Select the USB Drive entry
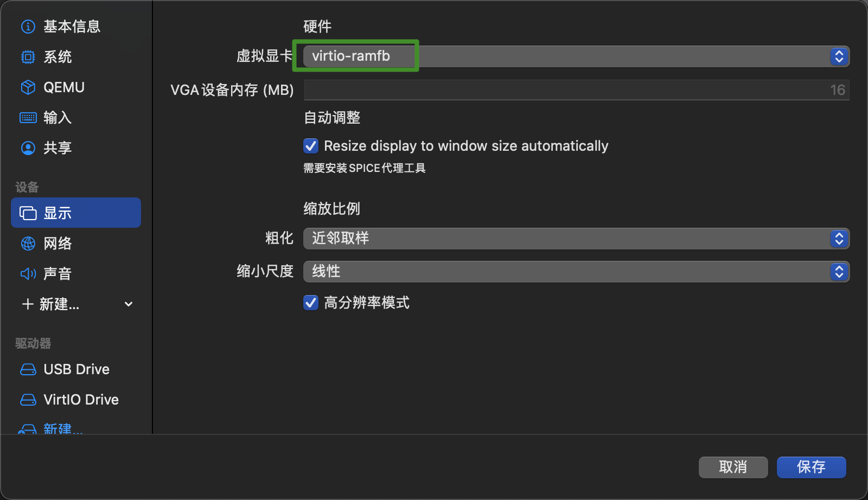Viewport: 868px width, 500px height. coord(76,369)
